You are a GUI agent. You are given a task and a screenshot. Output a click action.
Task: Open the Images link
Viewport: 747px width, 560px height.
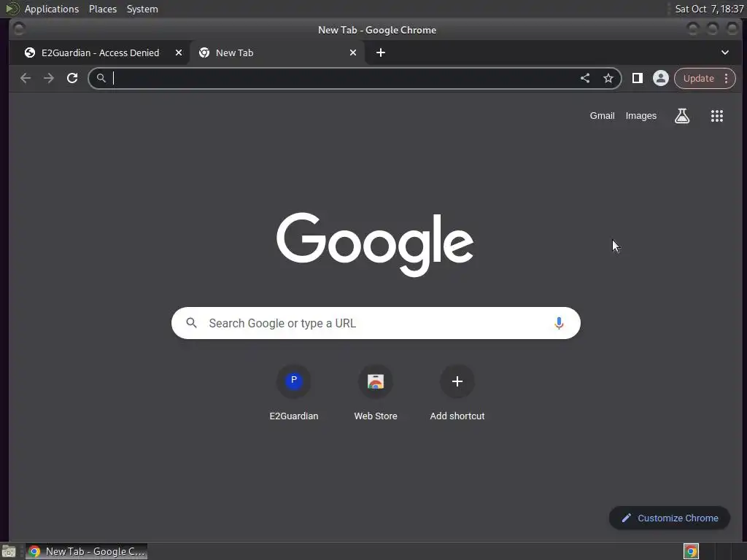pos(640,116)
